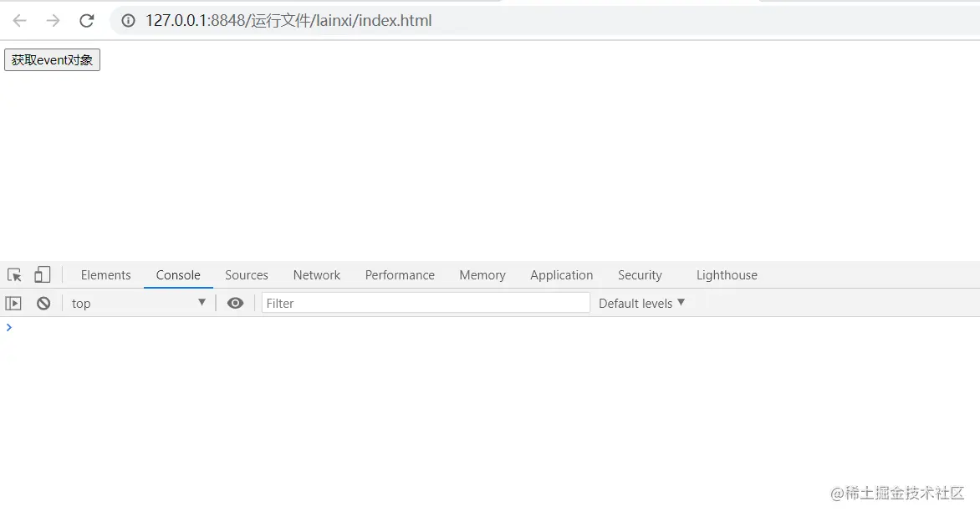Focus the console Filter field
The height and width of the screenshot is (517, 980).
pyautogui.click(x=426, y=303)
